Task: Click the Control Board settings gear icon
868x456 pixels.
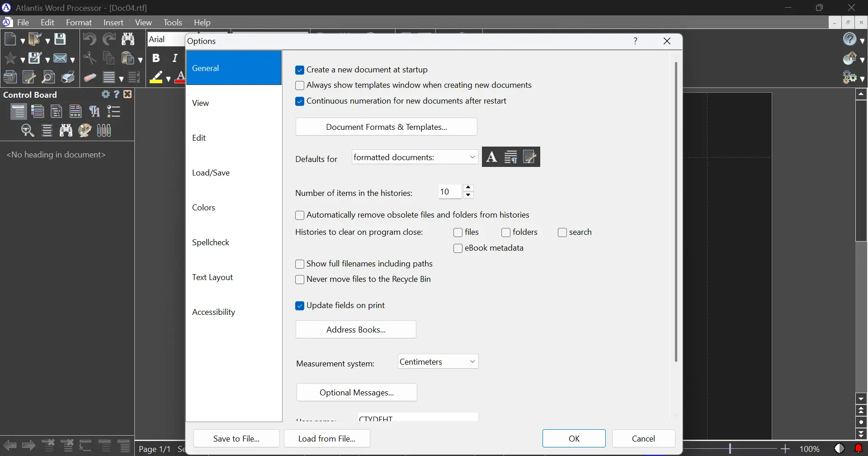Action: pyautogui.click(x=106, y=94)
